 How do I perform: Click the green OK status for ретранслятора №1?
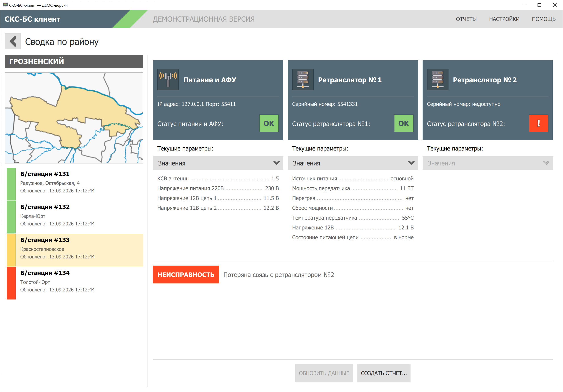point(404,123)
